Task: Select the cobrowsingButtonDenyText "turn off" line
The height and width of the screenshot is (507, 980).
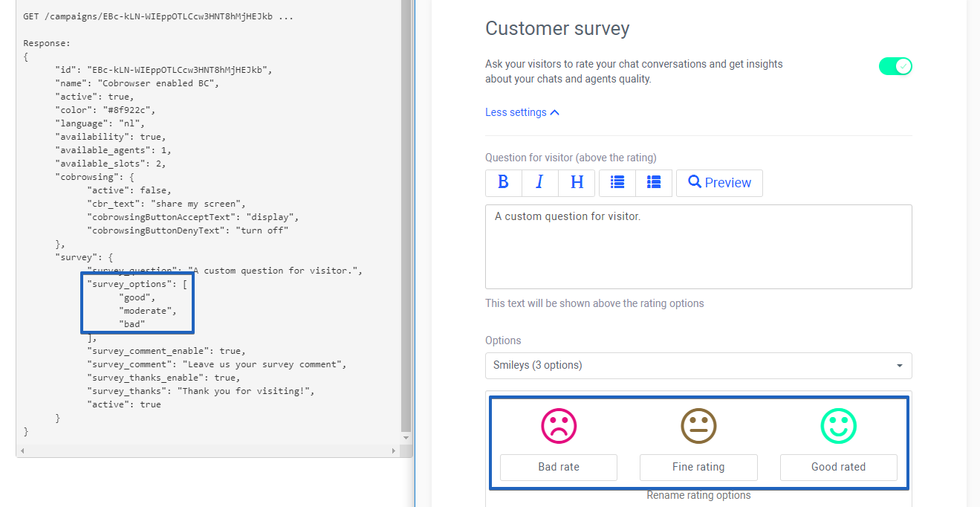Action: (x=187, y=230)
